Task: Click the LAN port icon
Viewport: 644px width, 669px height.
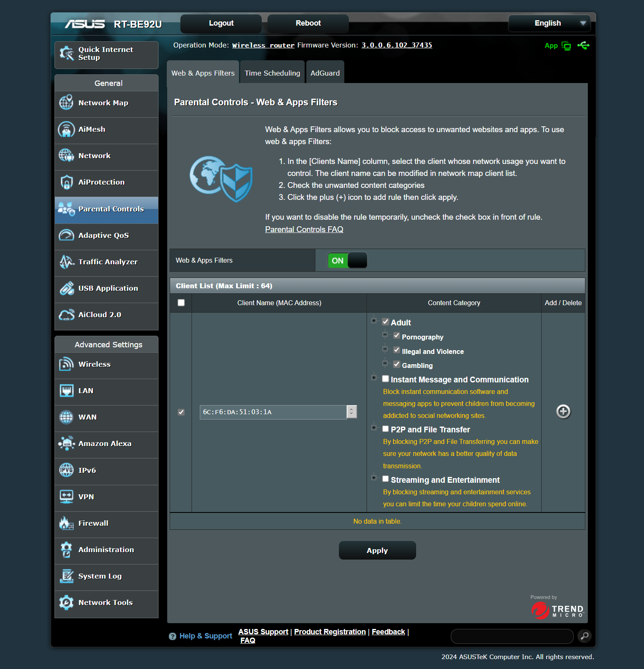Action: [66, 391]
